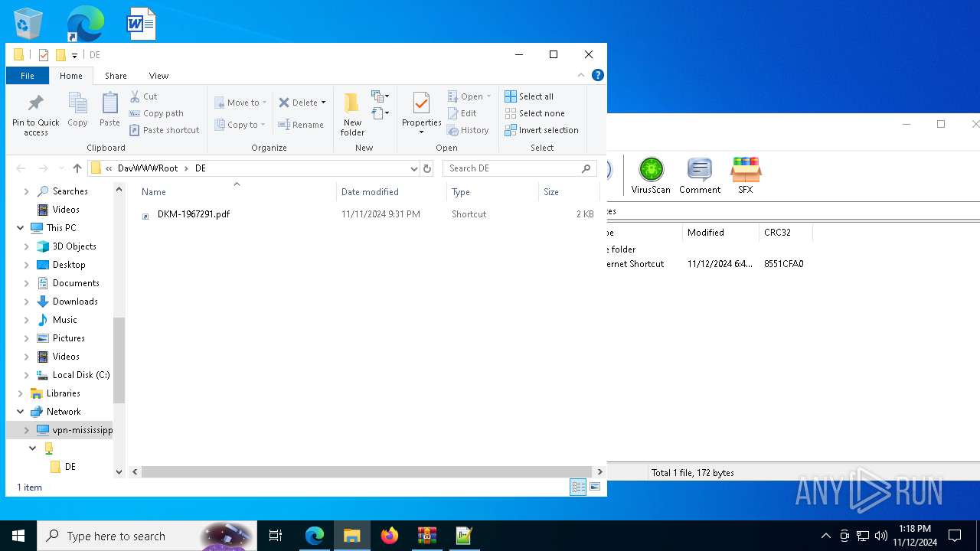Open the New item dropdown icon
Viewport: 980px width, 551px height.
coord(381,96)
